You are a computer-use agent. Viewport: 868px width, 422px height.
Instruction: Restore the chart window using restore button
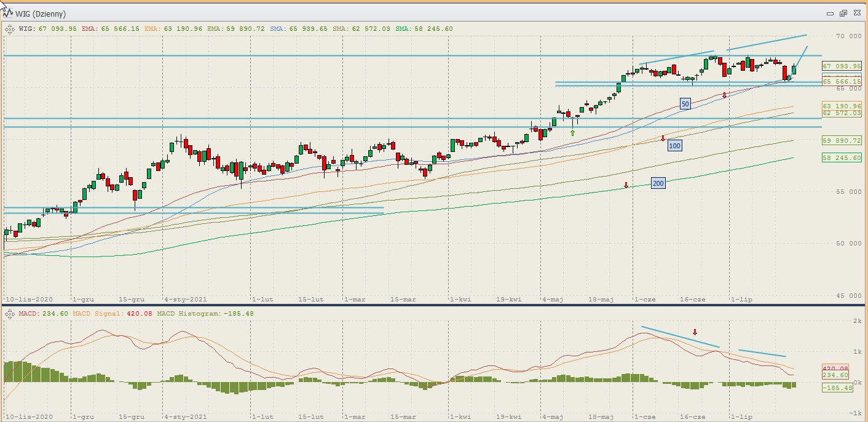(843, 13)
